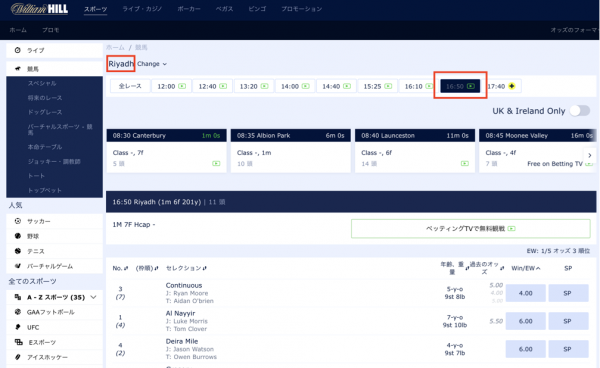
Task: Click the live clock icon beside ライブ
Action: click(18, 50)
